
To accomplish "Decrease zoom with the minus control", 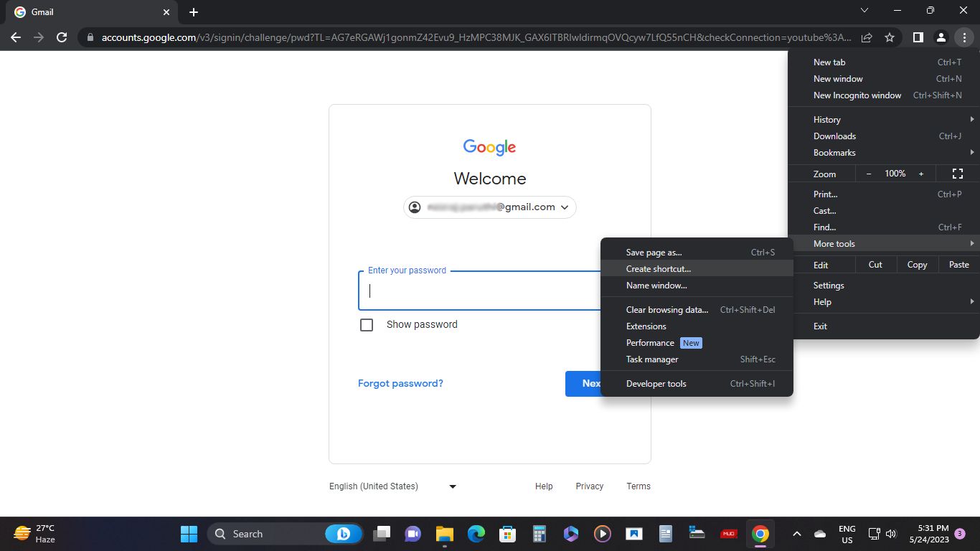I will click(x=869, y=174).
